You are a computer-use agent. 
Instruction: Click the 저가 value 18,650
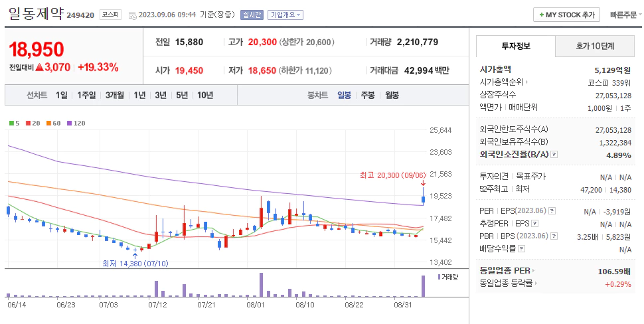(x=262, y=70)
